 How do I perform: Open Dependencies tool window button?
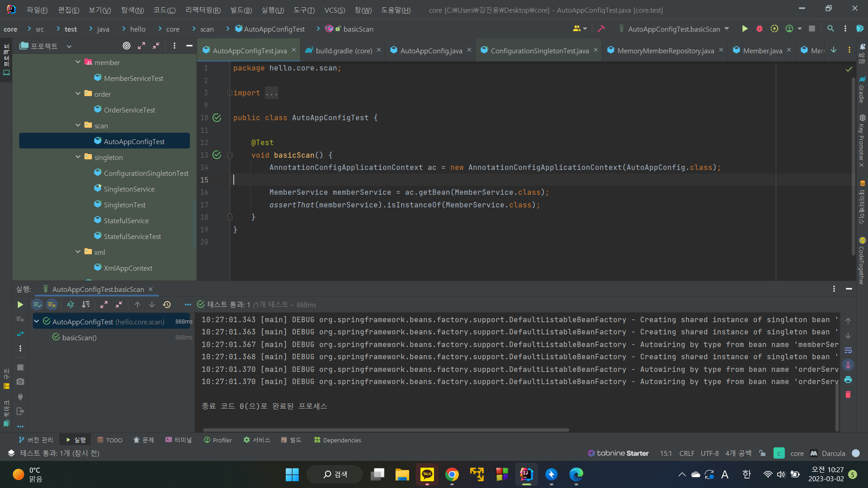pos(338,440)
